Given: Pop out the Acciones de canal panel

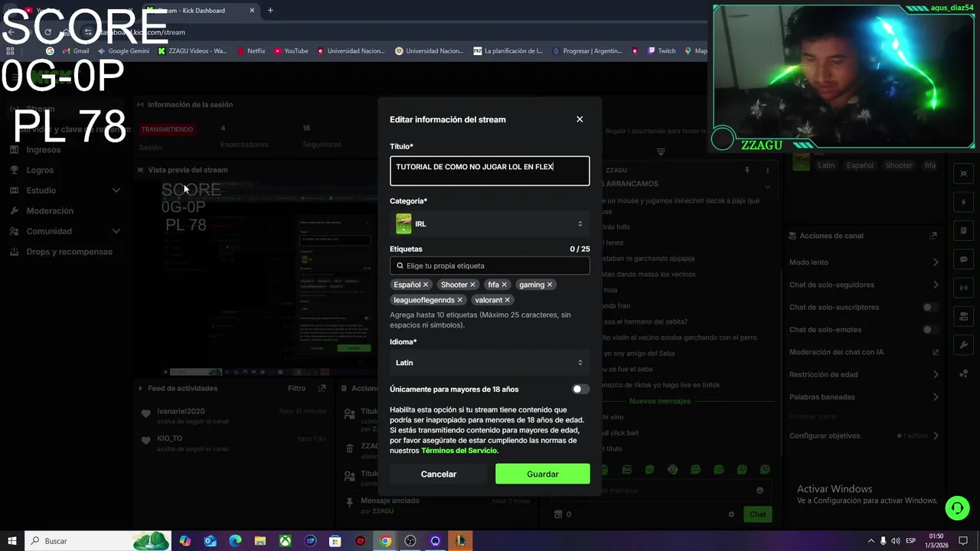Looking at the screenshot, I should 933,236.
